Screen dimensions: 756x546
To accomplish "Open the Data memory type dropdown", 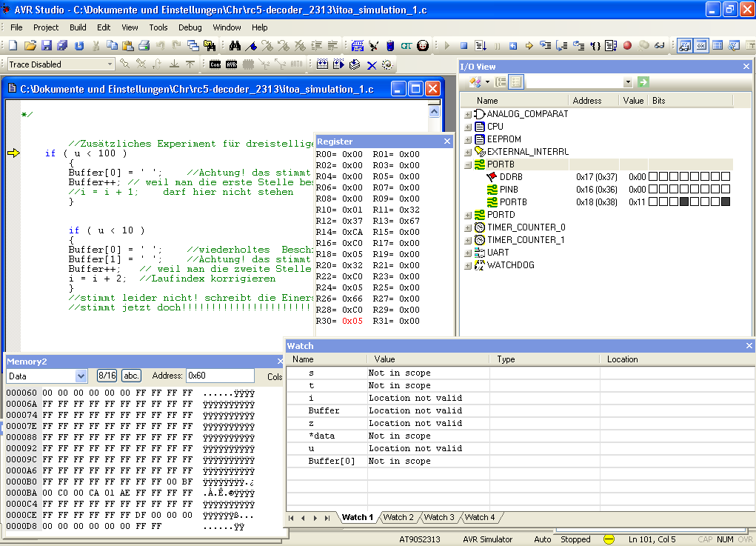I will [81, 376].
